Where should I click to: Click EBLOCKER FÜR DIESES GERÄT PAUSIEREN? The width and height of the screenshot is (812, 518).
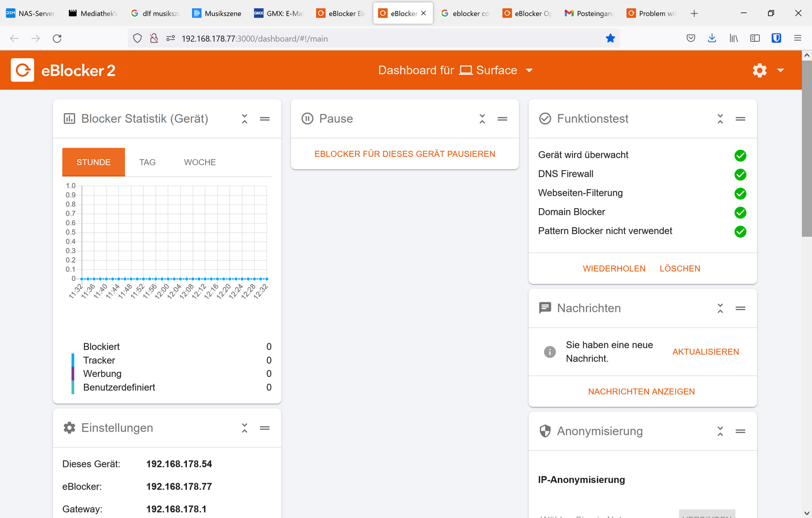click(405, 154)
